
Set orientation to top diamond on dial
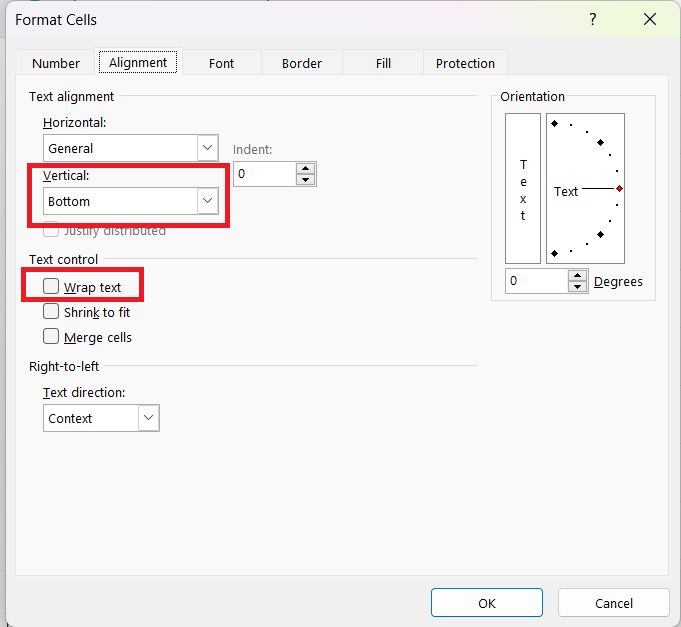[555, 124]
